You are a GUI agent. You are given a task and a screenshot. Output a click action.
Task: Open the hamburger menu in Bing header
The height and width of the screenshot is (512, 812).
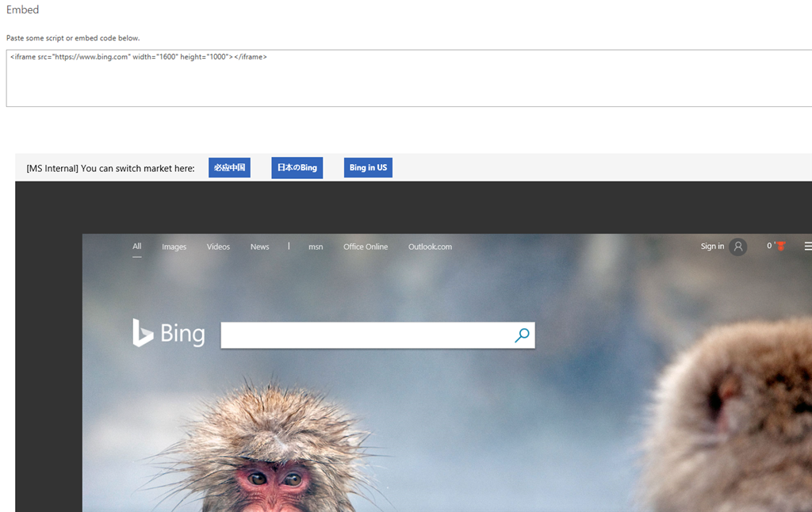coord(808,246)
